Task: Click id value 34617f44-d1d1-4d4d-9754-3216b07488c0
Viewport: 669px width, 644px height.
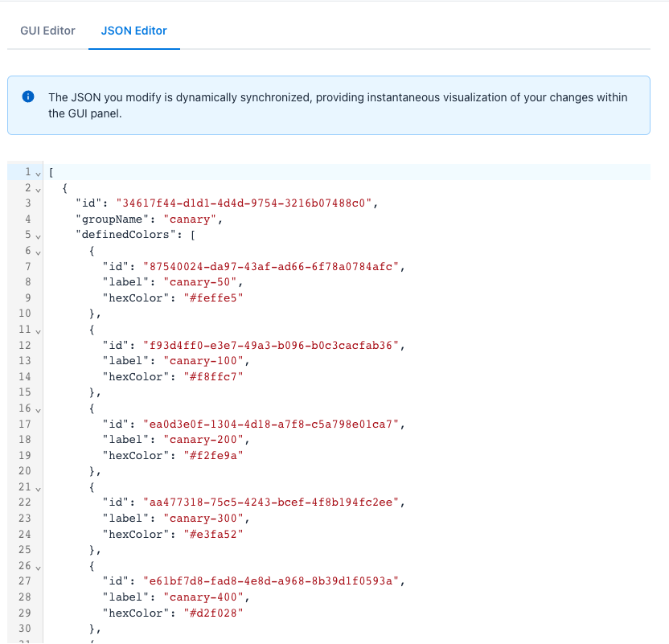Action: click(x=244, y=203)
